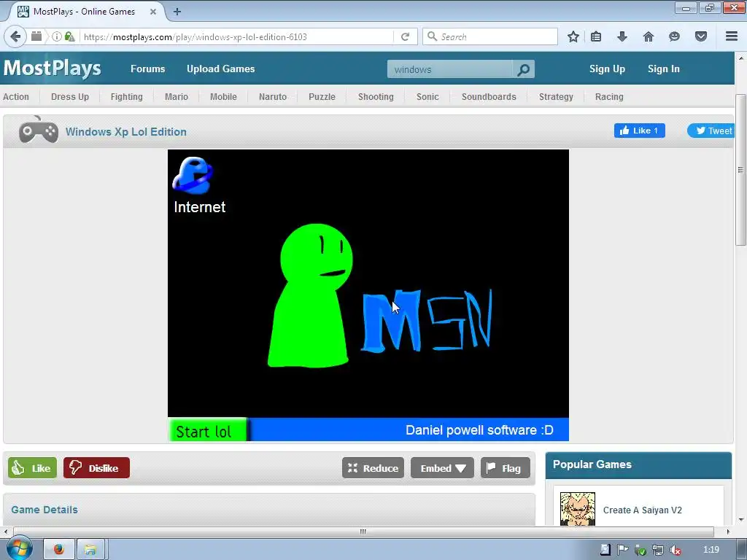Click the game controller icon
Viewport: 747px width, 560px height.
[x=38, y=130]
